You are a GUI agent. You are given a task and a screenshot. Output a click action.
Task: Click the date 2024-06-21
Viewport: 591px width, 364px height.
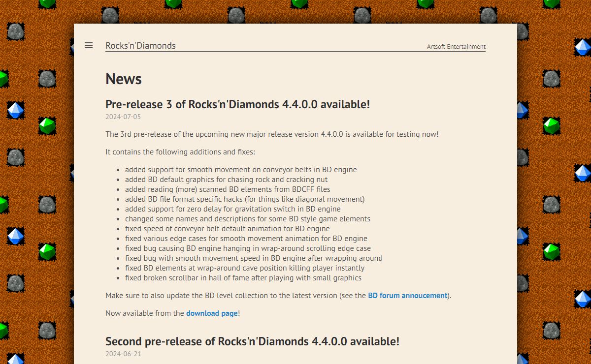(x=123, y=354)
